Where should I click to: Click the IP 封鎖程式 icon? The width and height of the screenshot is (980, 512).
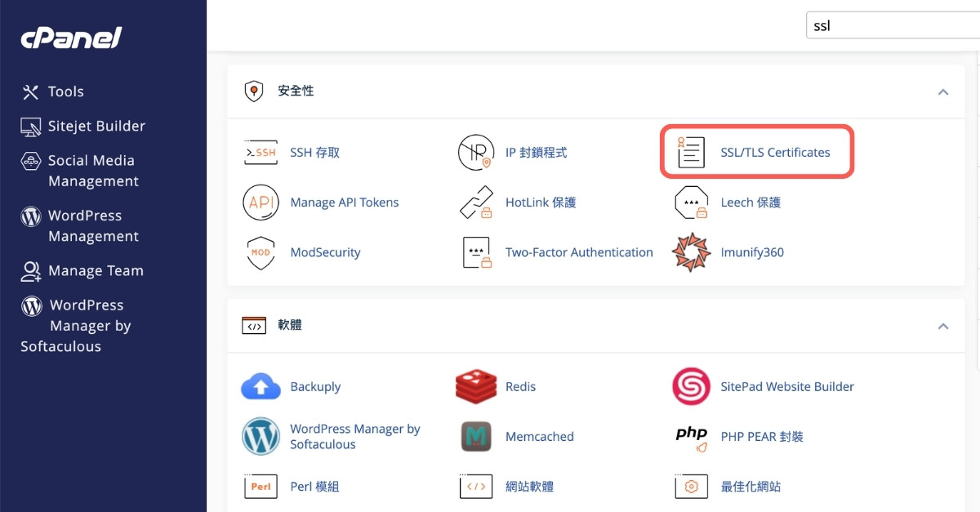point(475,153)
